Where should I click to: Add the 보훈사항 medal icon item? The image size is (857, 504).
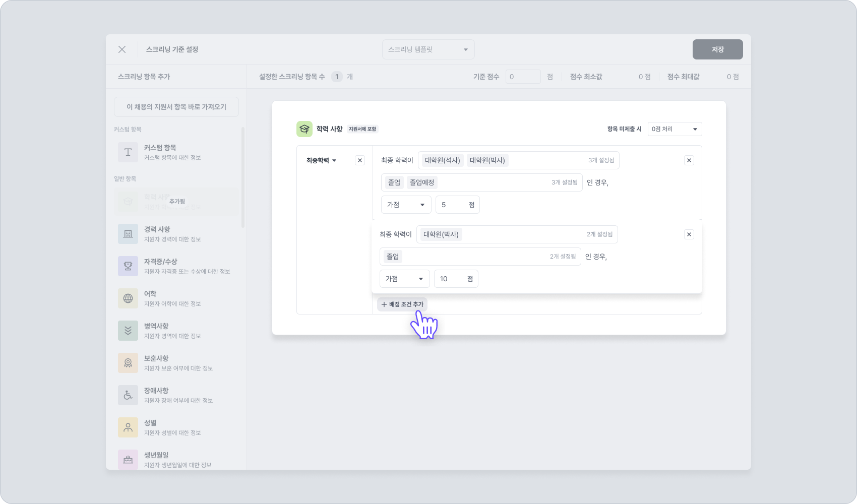128,363
